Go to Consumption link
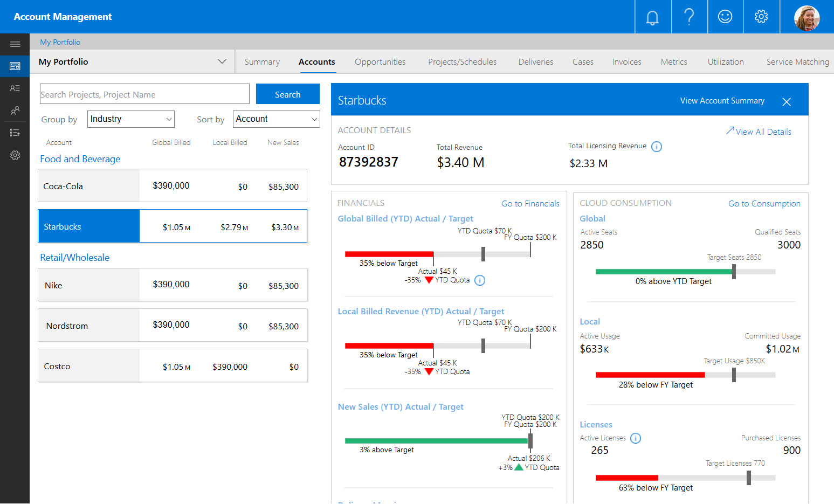 tap(764, 204)
